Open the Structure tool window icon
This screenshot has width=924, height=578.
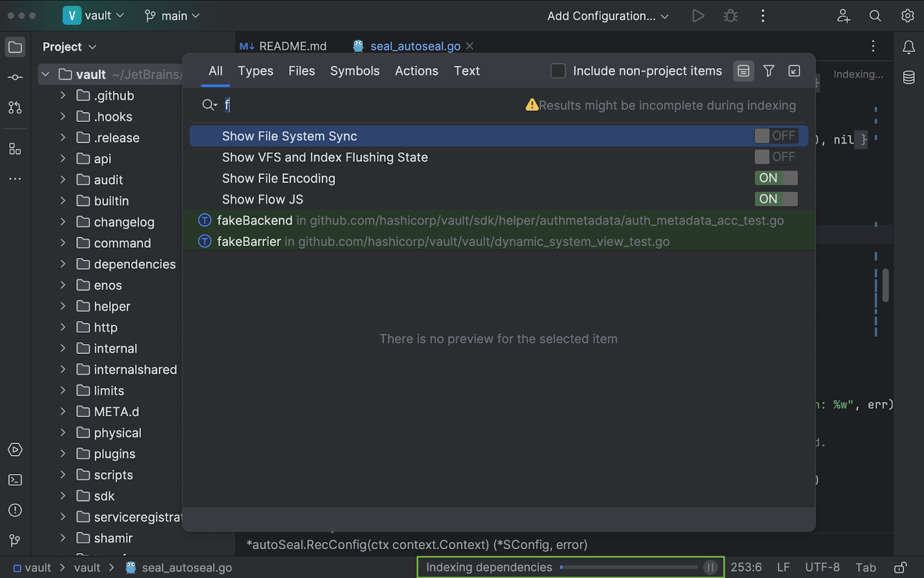(15, 149)
